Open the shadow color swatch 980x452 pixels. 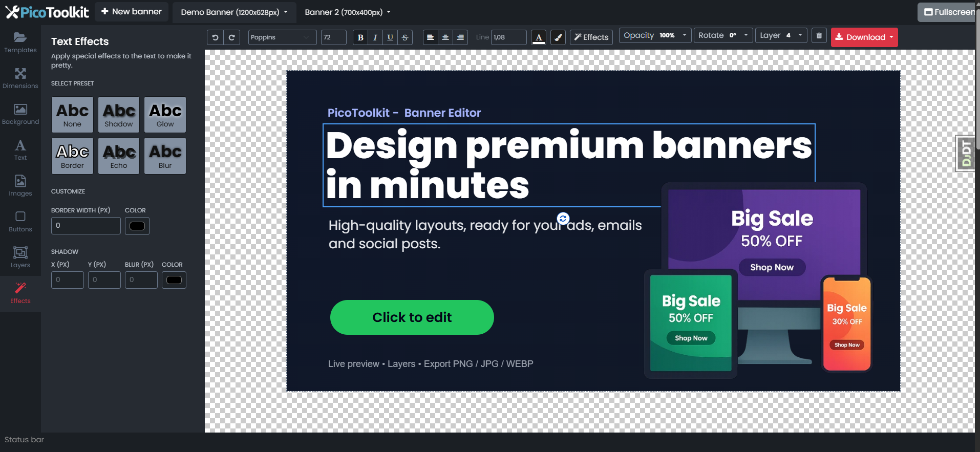coord(174,280)
